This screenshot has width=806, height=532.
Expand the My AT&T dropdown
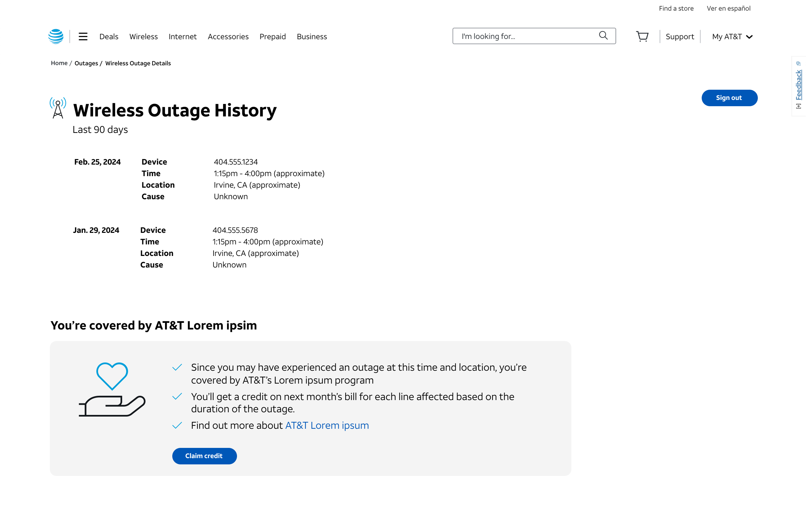(x=732, y=37)
